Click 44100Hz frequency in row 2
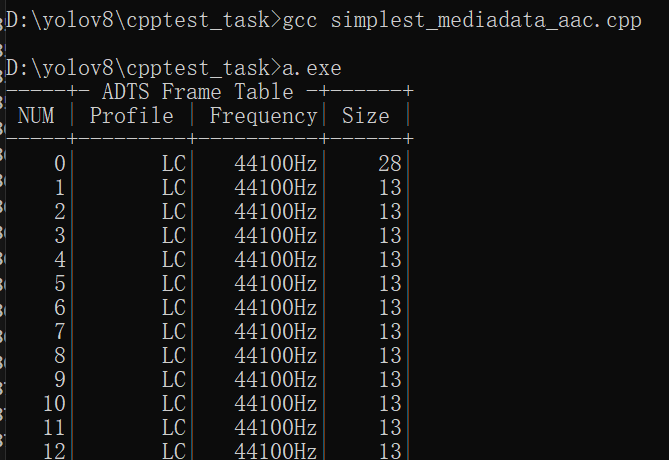The width and height of the screenshot is (669, 460). (276, 212)
